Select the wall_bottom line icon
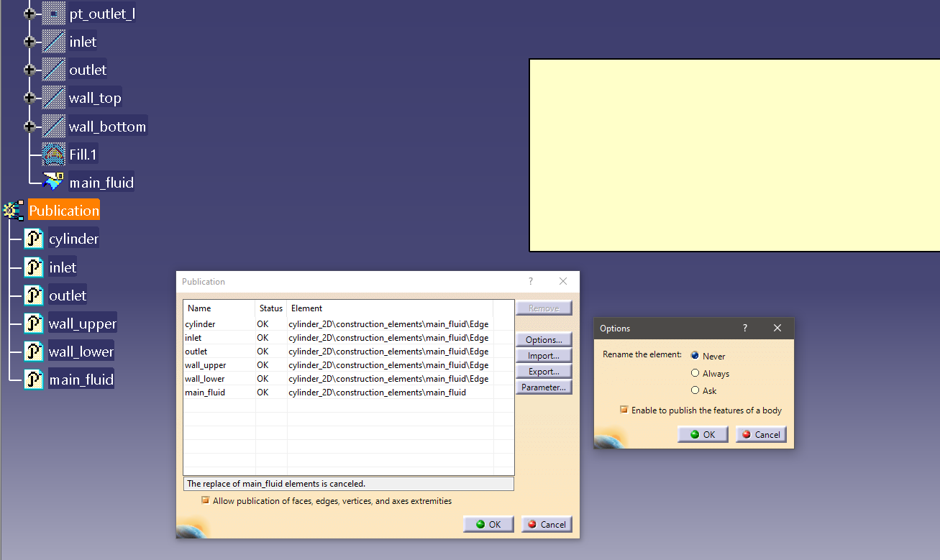The image size is (940, 560). point(53,127)
